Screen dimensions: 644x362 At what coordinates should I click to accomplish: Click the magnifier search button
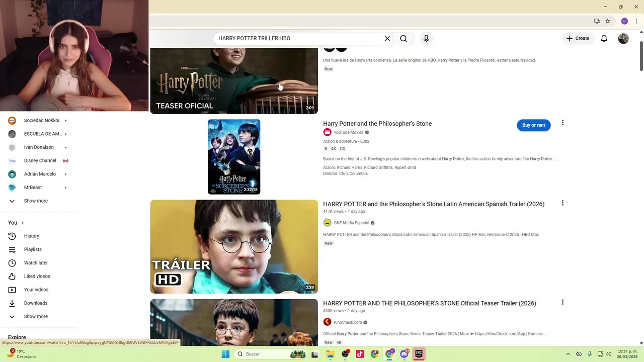pyautogui.click(x=404, y=38)
